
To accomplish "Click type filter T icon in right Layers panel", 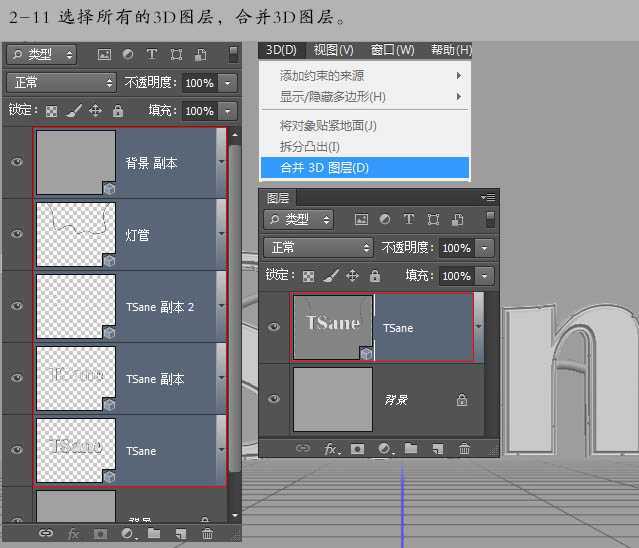I will point(409,219).
